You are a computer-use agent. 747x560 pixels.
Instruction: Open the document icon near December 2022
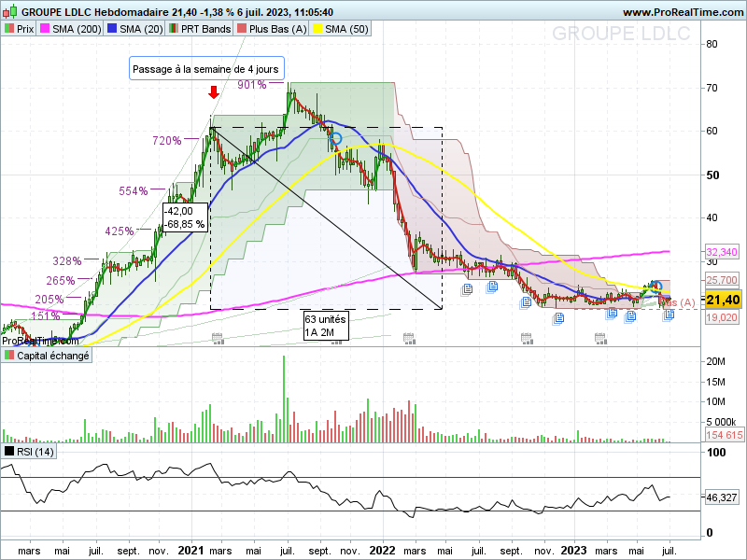pyautogui.click(x=558, y=318)
